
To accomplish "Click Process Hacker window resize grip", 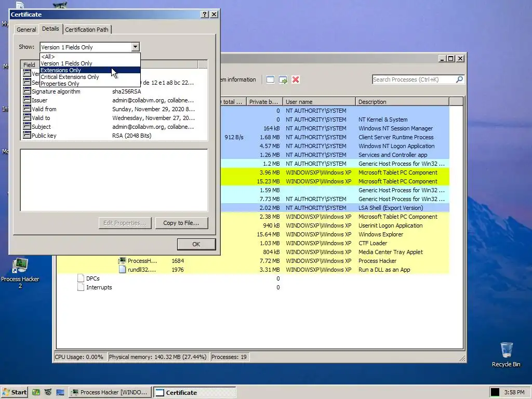I will (x=462, y=358).
